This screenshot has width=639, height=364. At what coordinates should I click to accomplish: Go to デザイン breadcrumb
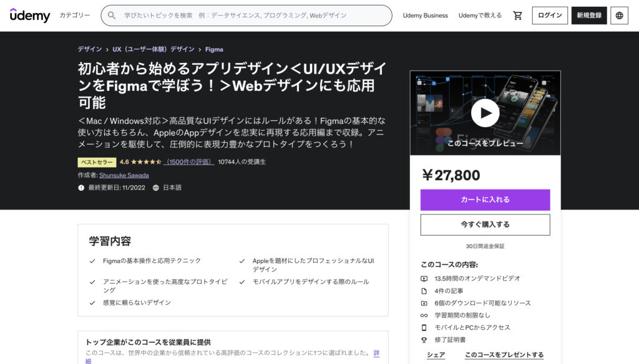pyautogui.click(x=90, y=49)
